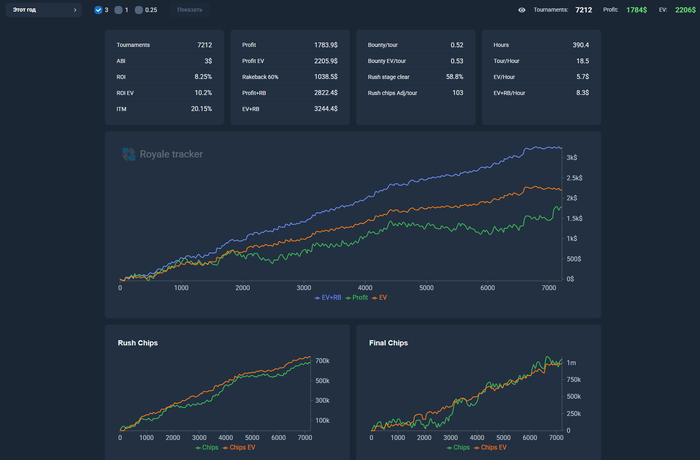
Task: Click the top bar Profit total 1784$
Action: pyautogui.click(x=637, y=10)
